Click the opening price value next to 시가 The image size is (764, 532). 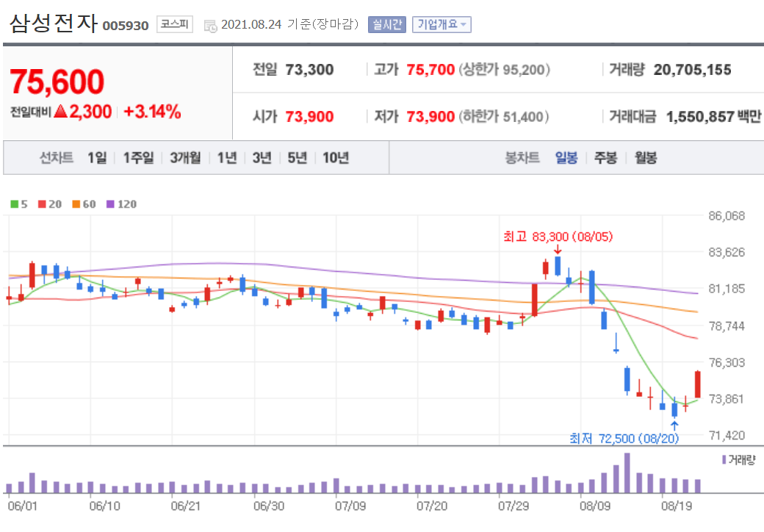[309, 117]
